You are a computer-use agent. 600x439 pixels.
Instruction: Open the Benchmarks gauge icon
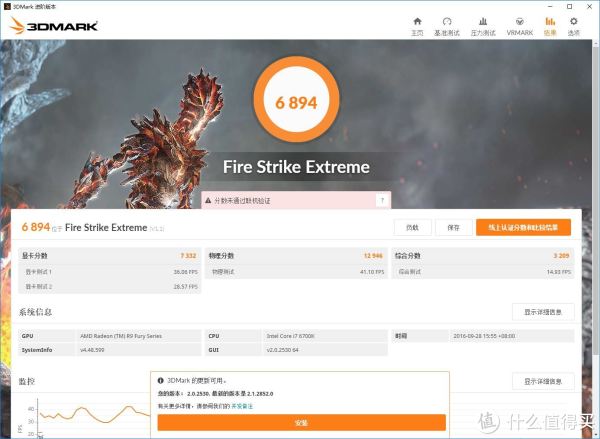pos(447,21)
